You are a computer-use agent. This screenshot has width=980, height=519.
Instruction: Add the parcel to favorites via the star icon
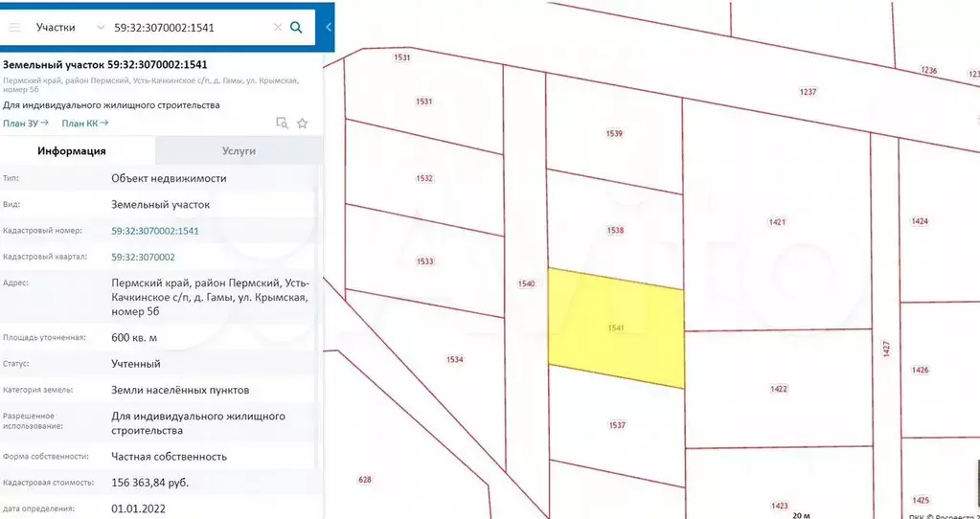(x=303, y=123)
